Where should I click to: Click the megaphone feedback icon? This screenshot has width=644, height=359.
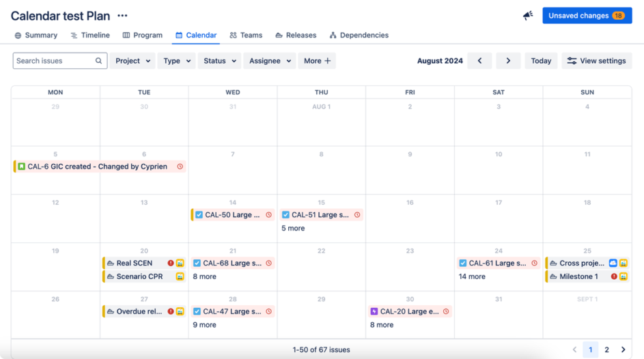528,16
